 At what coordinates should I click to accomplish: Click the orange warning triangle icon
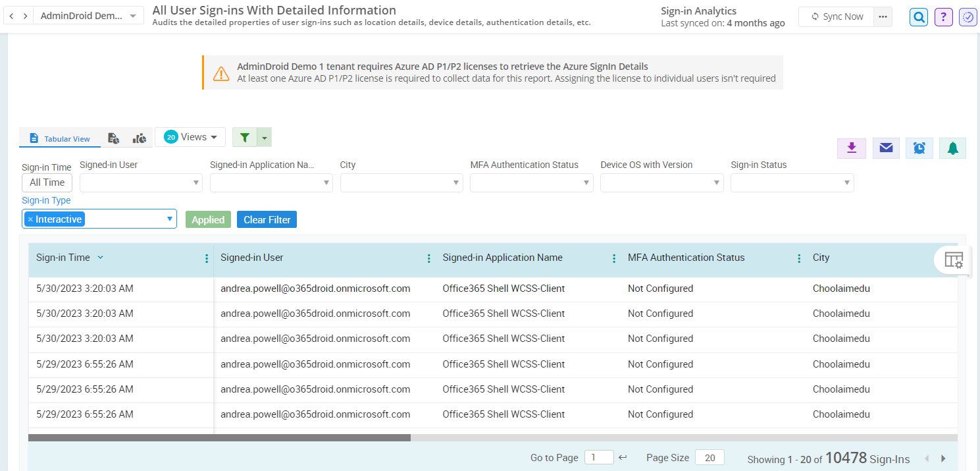(x=221, y=73)
